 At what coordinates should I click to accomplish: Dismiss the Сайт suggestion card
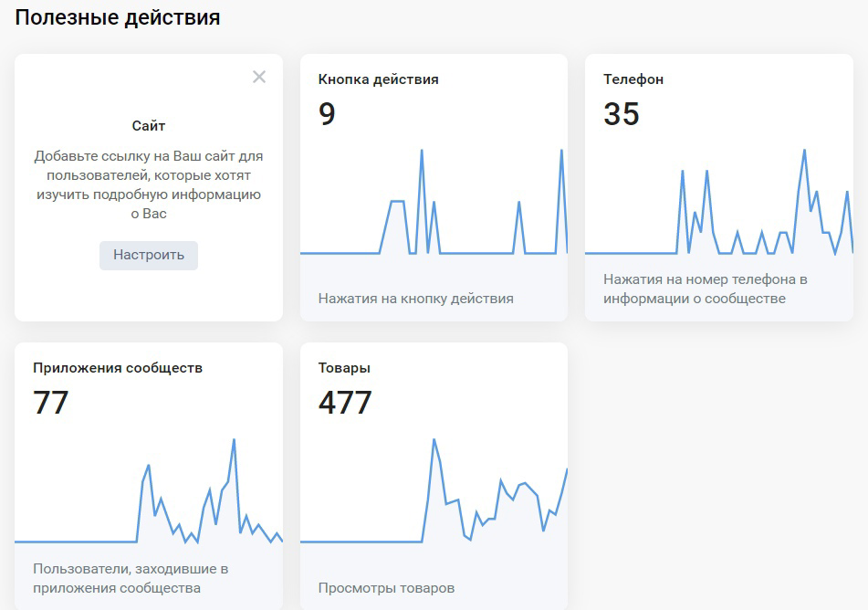coord(259,77)
